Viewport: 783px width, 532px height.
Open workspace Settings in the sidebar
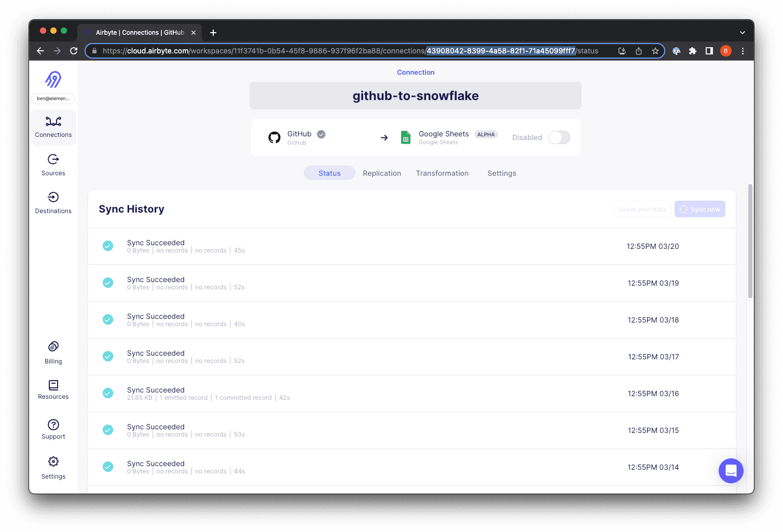point(53,468)
